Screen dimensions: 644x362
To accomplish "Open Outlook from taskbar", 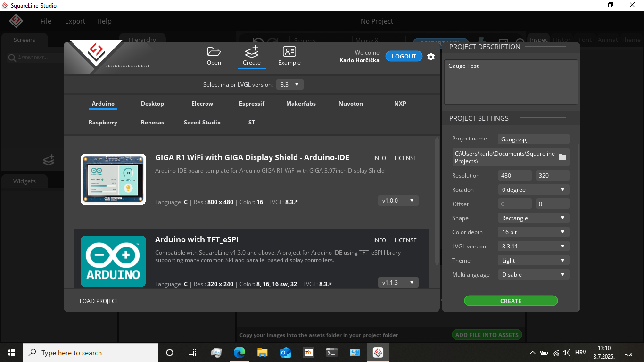I will coord(286,353).
